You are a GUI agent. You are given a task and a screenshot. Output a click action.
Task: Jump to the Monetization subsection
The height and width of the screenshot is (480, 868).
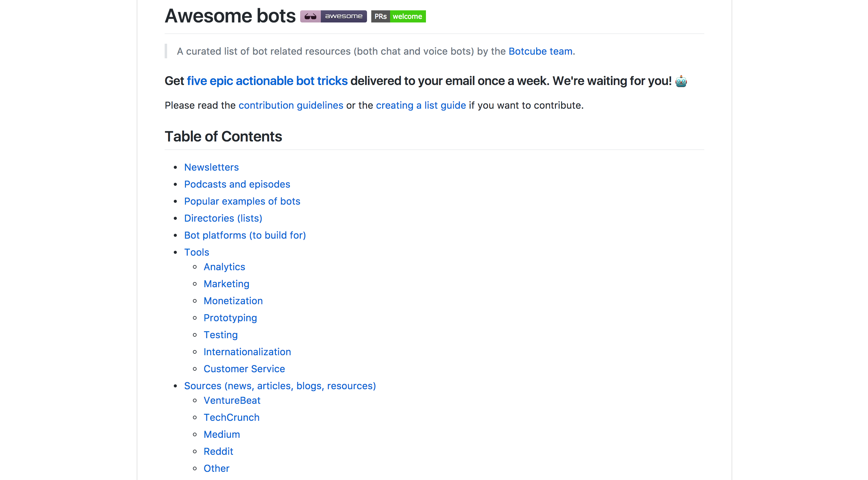point(233,301)
